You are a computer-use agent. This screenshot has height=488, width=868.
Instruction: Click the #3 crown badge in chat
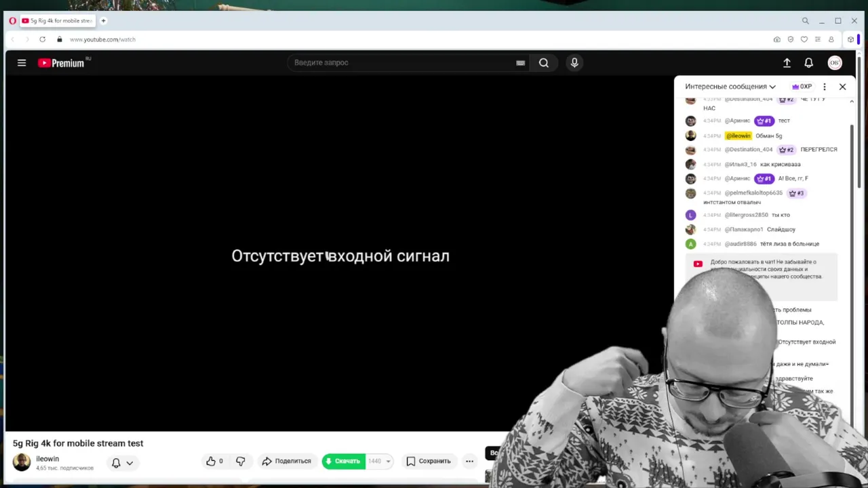(796, 192)
